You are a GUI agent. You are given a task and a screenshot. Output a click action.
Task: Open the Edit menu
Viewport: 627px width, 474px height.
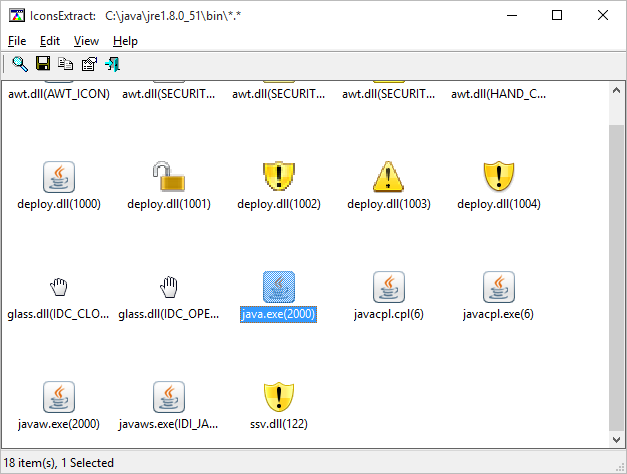(x=50, y=41)
